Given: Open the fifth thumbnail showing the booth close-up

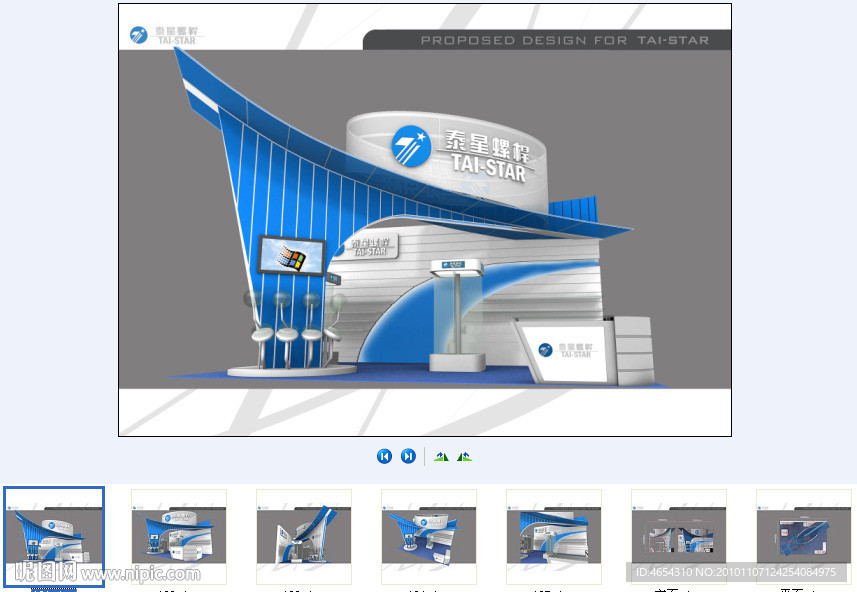Looking at the screenshot, I should [554, 536].
